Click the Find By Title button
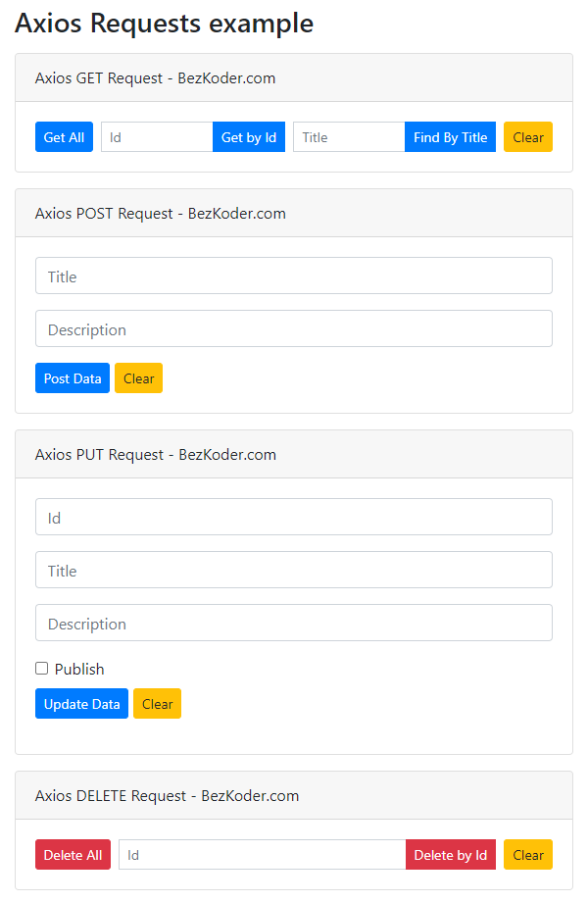The height and width of the screenshot is (902, 588). [450, 137]
